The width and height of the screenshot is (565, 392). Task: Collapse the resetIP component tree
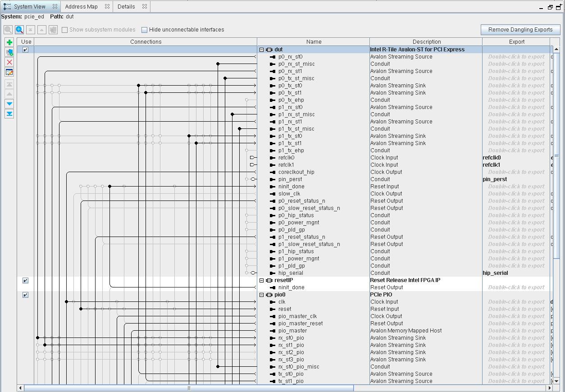[x=261, y=280]
